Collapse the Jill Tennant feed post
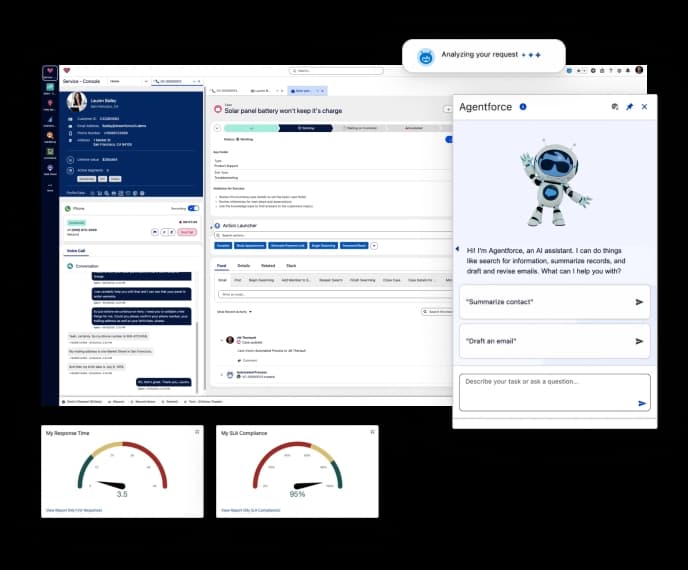Screen dimensions: 688x570 (222, 340)
